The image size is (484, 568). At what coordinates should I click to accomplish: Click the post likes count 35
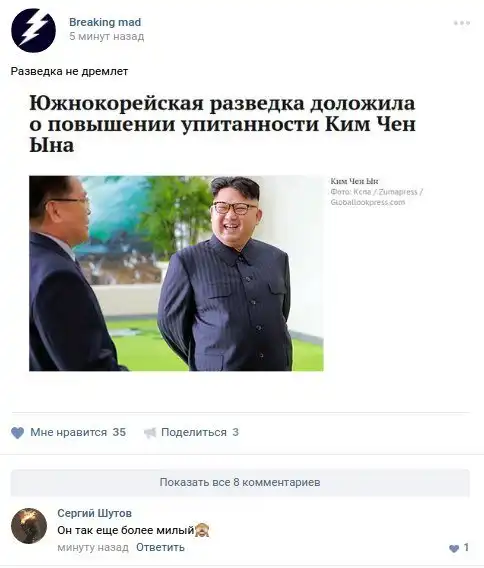[x=119, y=432]
